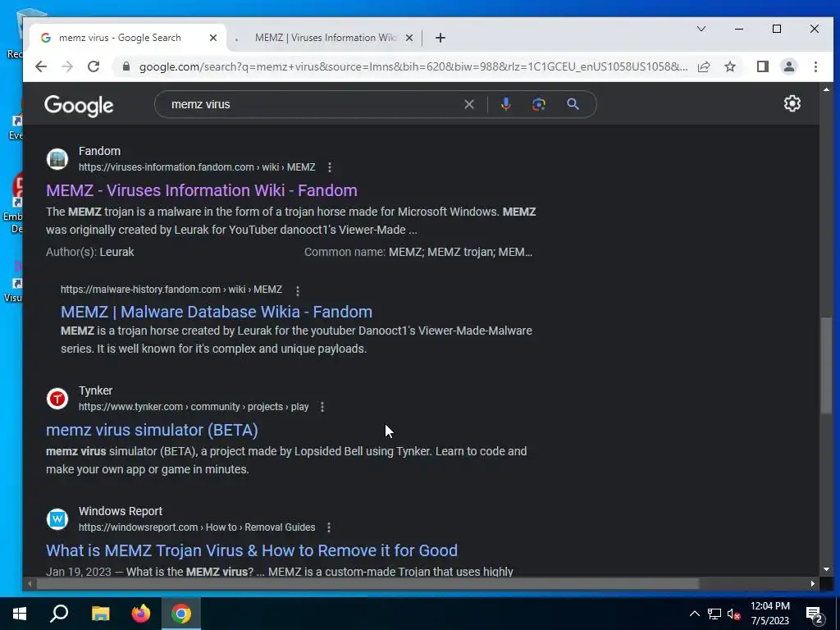Open Windows taskbar search
The width and height of the screenshot is (840, 630).
click(x=59, y=614)
